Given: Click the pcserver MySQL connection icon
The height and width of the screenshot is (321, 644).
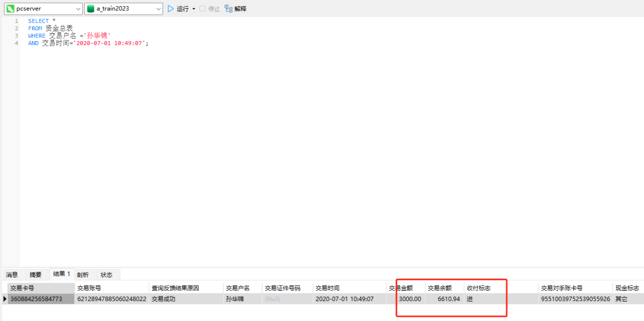Looking at the screenshot, I should pyautogui.click(x=10, y=9).
